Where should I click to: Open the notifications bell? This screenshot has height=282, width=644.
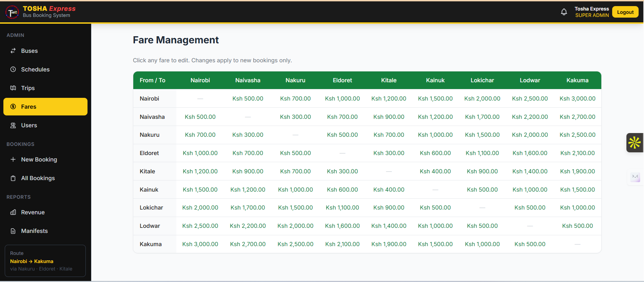click(x=564, y=12)
